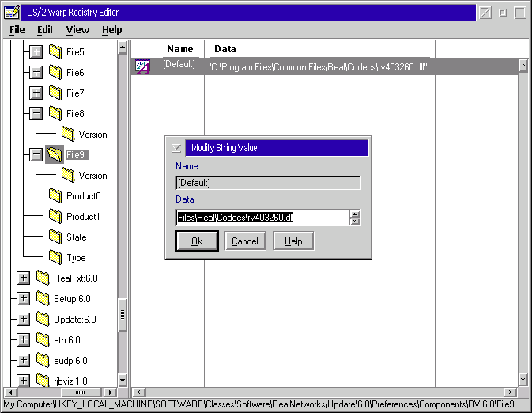The width and height of the screenshot is (532, 413).
Task: Click the Name column header
Action: [x=180, y=49]
